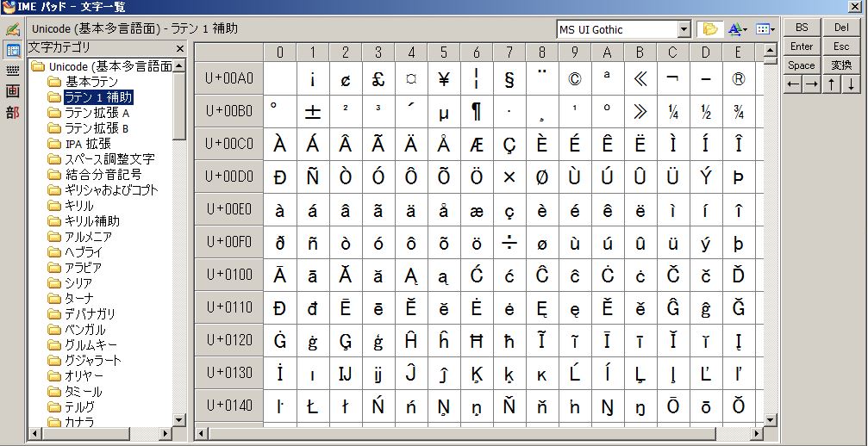This screenshot has width=868, height=446.
Task: Switch to the handwriting input pad icon
Action: coord(12,30)
